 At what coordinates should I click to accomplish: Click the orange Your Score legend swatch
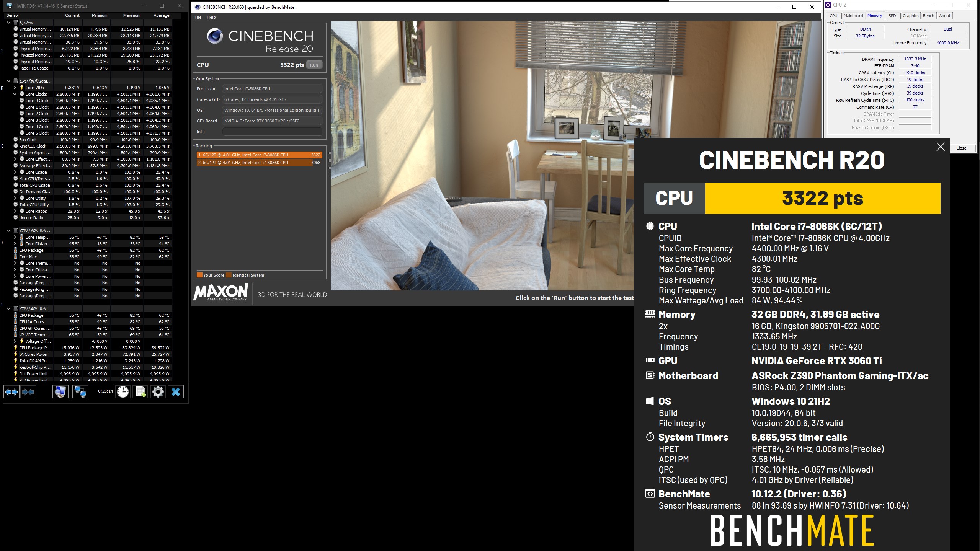199,275
